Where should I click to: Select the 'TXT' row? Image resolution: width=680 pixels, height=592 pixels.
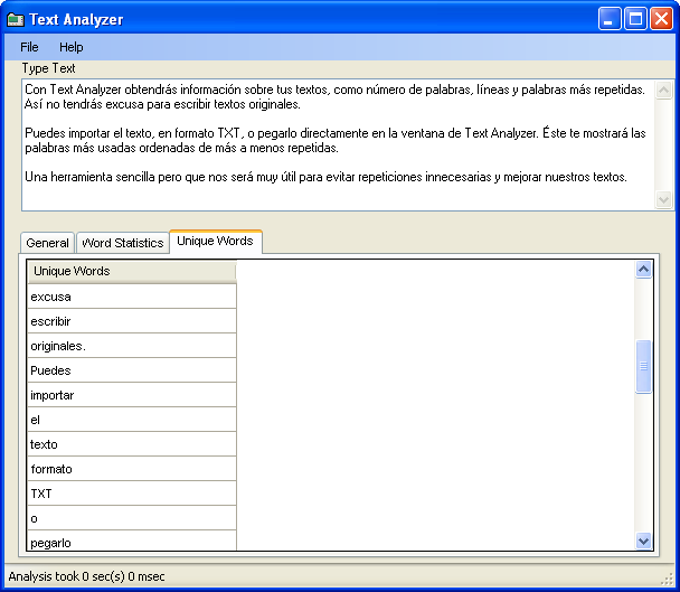coord(132,494)
